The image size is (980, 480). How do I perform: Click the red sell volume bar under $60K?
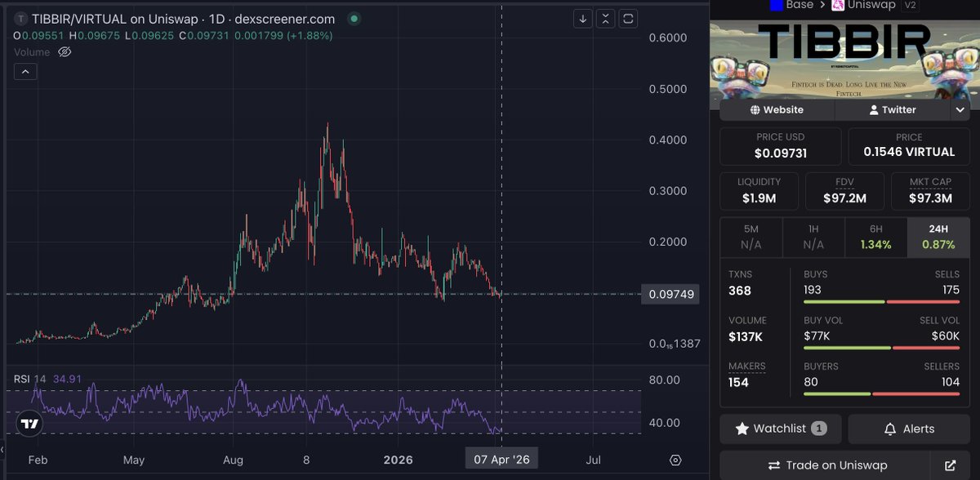[926, 348]
